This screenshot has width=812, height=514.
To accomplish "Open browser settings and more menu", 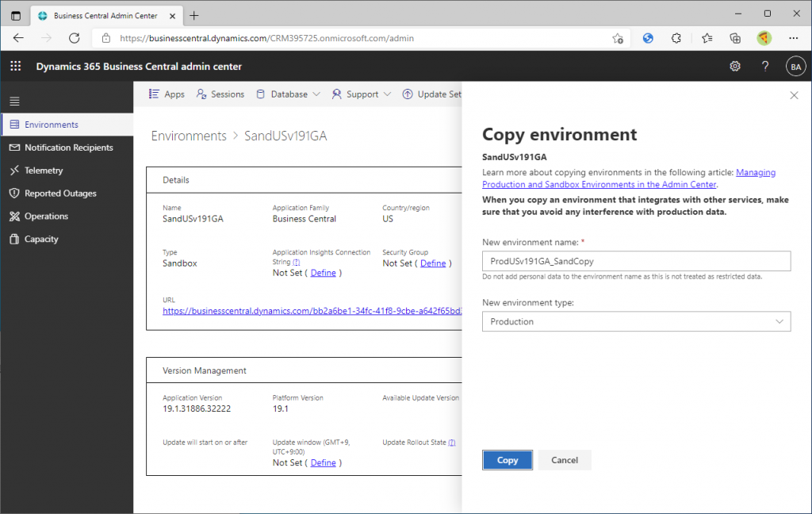I will coord(793,38).
